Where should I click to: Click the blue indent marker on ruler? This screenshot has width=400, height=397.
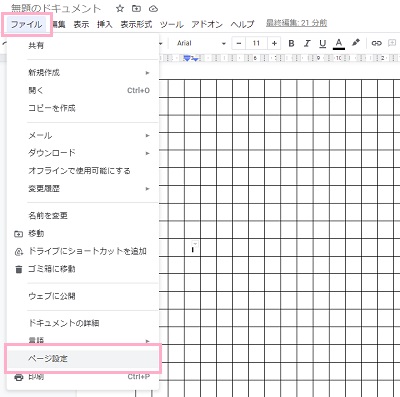click(x=188, y=59)
